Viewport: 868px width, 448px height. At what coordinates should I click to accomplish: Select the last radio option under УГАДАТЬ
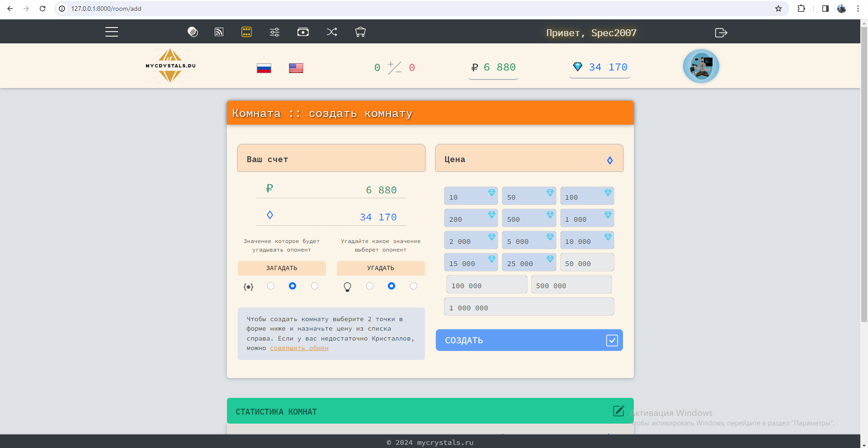tap(414, 286)
